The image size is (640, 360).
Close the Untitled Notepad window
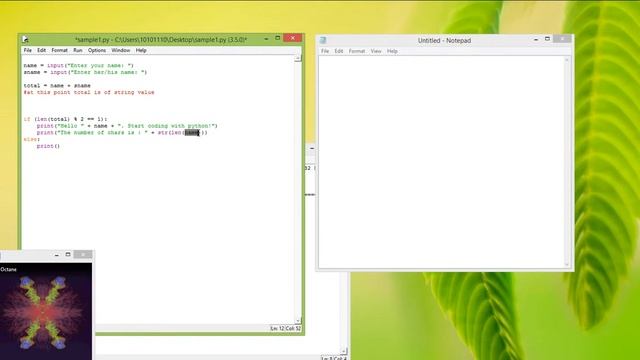[562, 38]
